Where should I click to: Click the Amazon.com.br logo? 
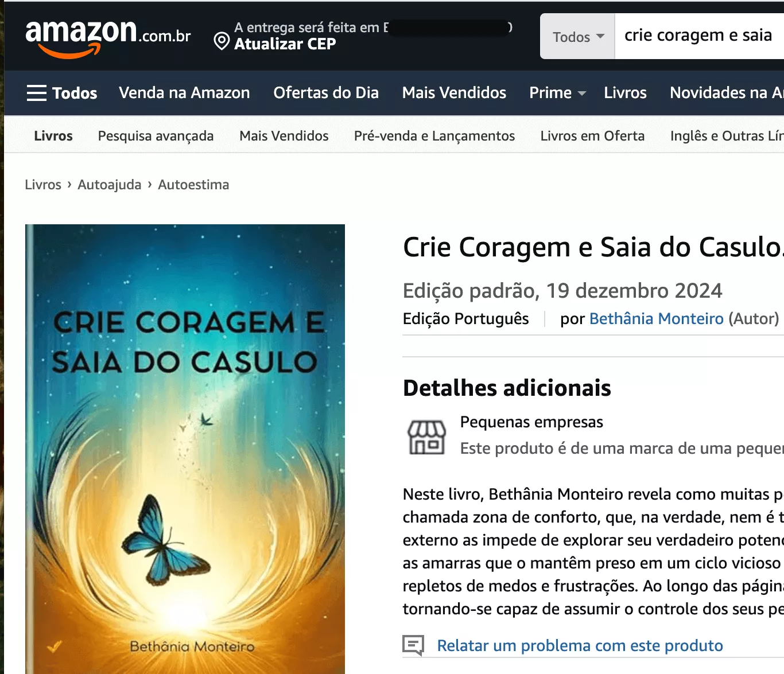pos(108,38)
